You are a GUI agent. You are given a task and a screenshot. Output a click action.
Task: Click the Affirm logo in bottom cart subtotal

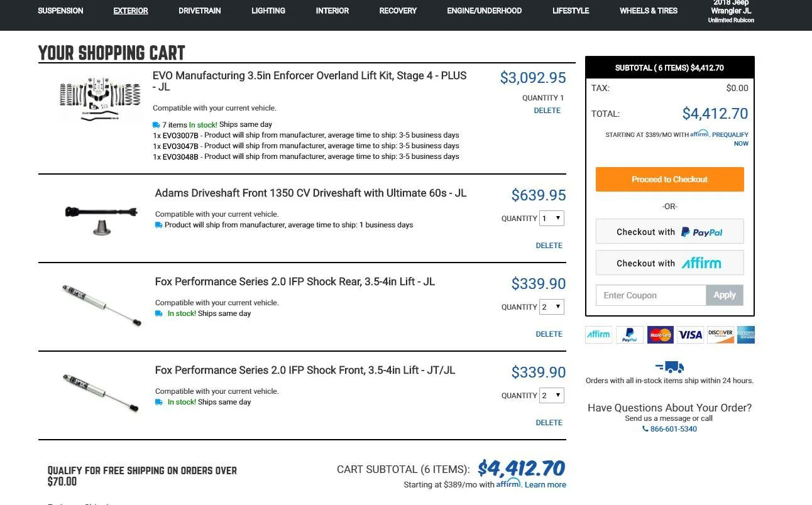tap(508, 483)
